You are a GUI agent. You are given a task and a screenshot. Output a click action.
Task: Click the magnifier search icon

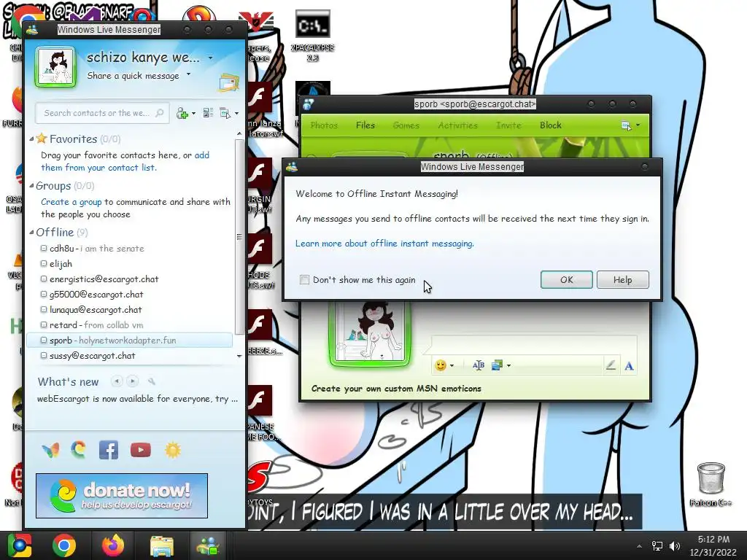160,113
